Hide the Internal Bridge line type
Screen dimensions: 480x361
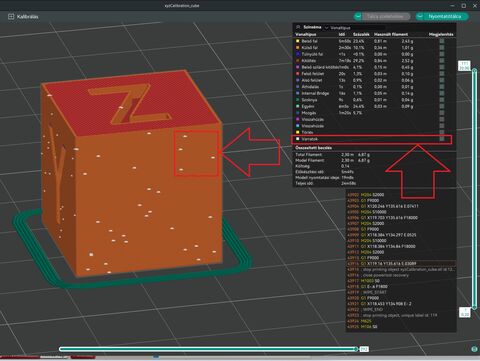tap(442, 93)
